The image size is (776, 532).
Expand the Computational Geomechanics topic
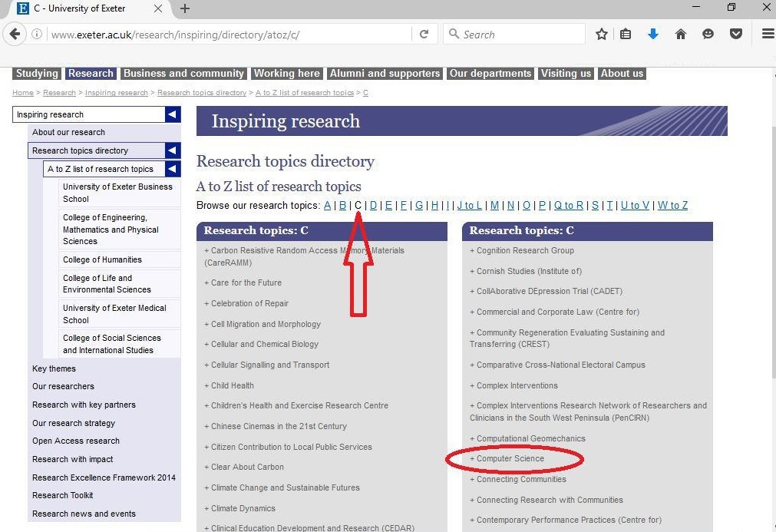point(527,438)
